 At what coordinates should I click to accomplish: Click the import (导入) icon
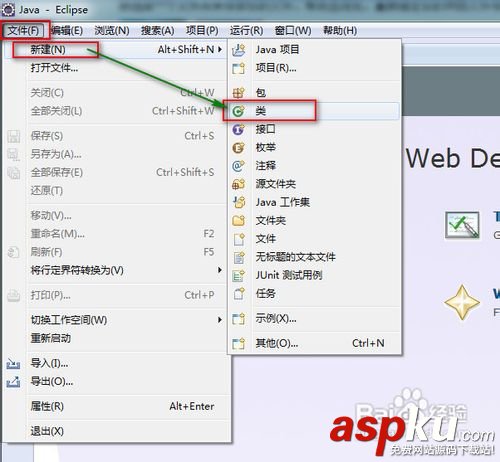coord(13,363)
